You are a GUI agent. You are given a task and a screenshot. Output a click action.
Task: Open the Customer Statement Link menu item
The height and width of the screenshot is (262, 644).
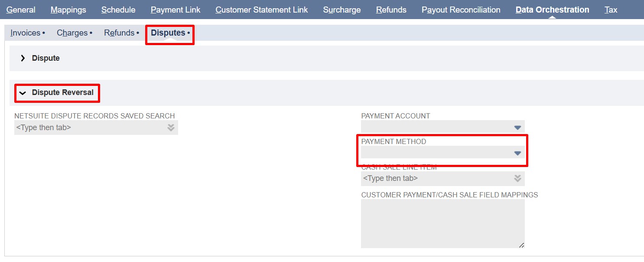point(261,9)
